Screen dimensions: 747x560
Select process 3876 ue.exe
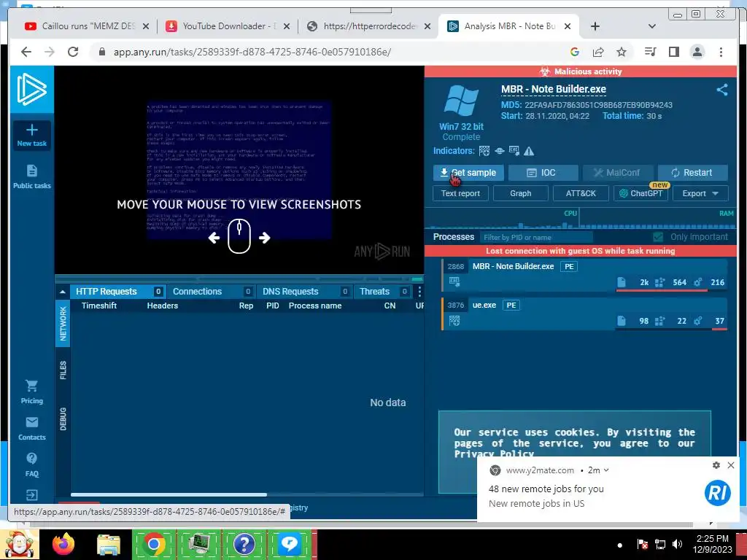tap(584, 314)
